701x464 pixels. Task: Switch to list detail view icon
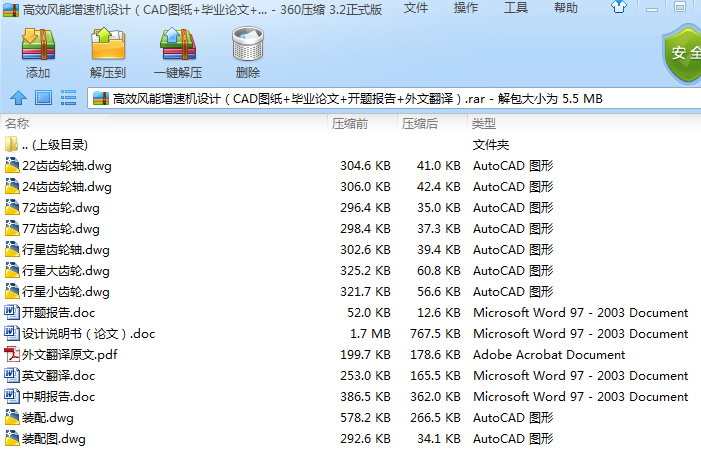tap(68, 97)
